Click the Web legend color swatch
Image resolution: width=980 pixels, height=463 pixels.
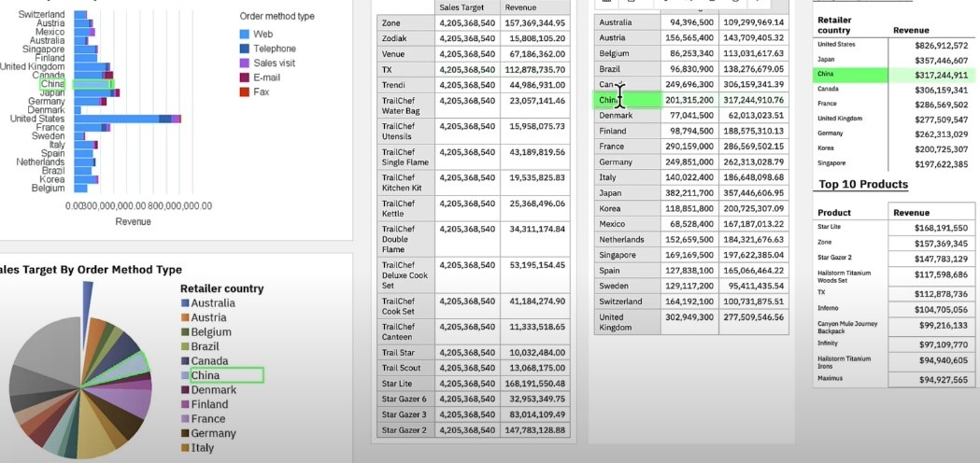pos(245,34)
